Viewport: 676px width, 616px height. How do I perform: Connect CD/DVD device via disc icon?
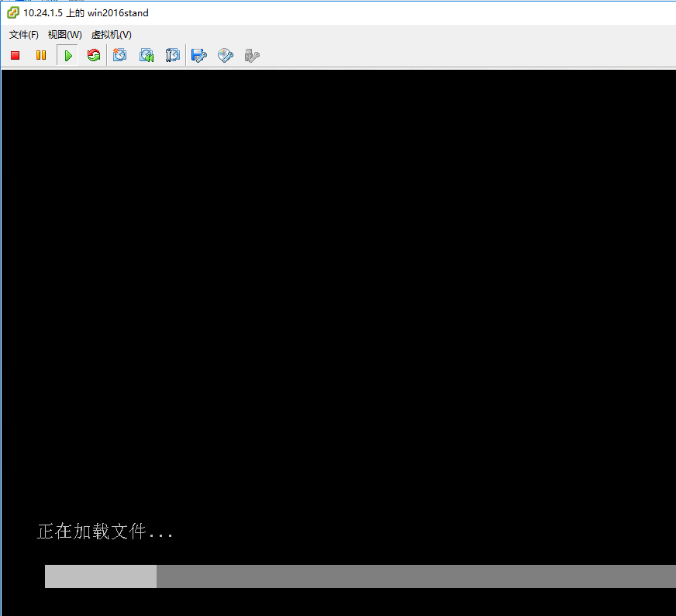(x=226, y=55)
